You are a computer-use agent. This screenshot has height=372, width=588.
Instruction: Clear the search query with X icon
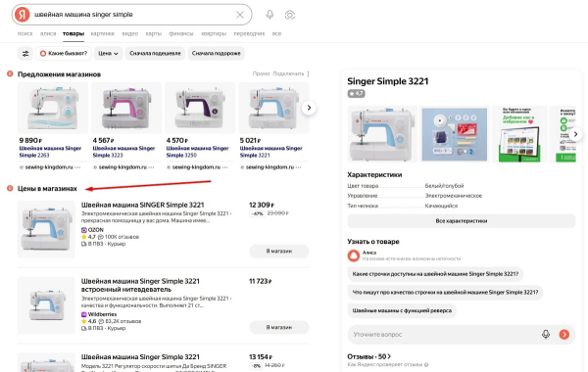coord(240,15)
